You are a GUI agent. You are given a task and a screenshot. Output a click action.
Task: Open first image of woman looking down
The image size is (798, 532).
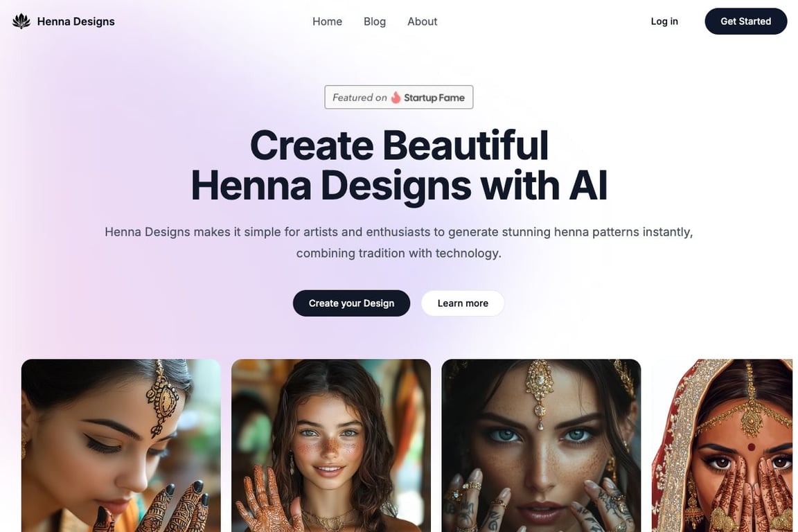[x=121, y=445]
